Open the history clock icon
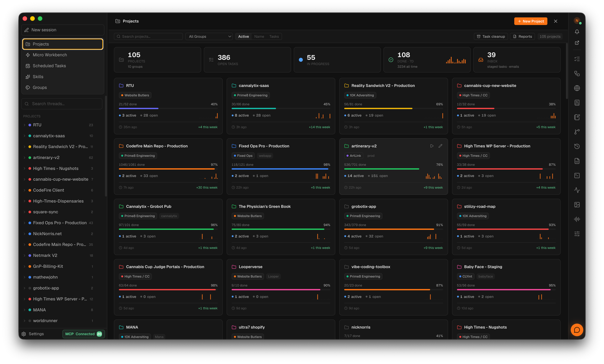Image resolution: width=604 pixels, height=364 pixels. click(577, 147)
